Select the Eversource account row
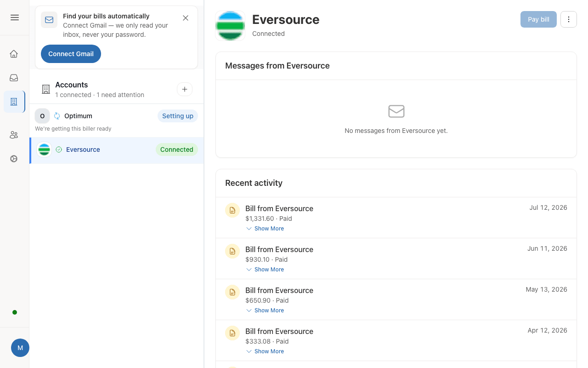The height and width of the screenshot is (368, 588). click(117, 150)
